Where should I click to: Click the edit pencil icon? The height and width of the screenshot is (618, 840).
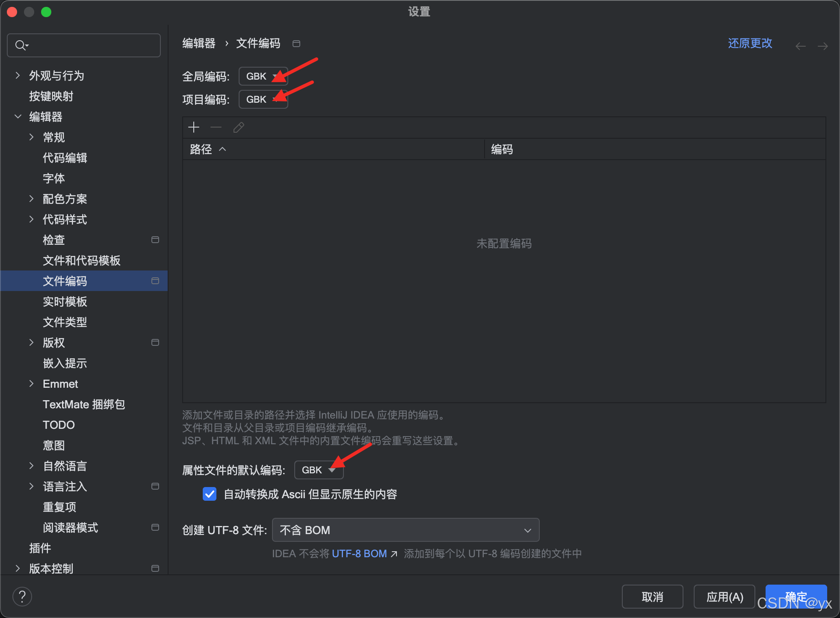tap(239, 127)
